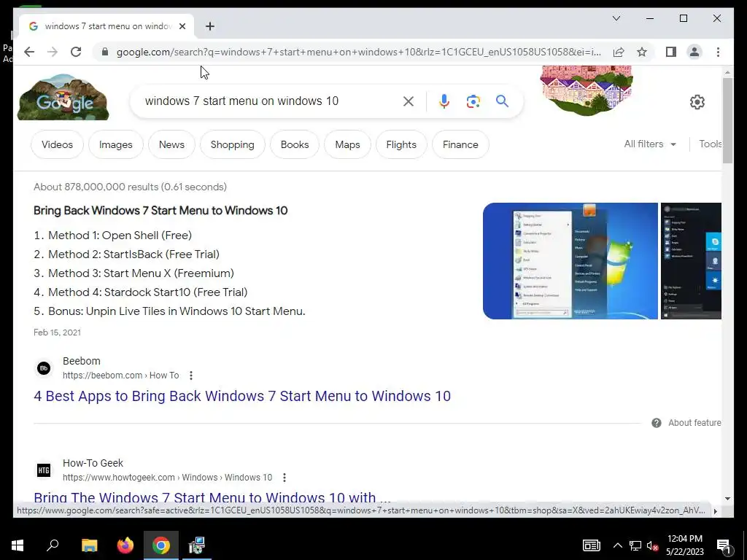Bookmark this tab with the star icon
747x560 pixels.
[x=642, y=52]
